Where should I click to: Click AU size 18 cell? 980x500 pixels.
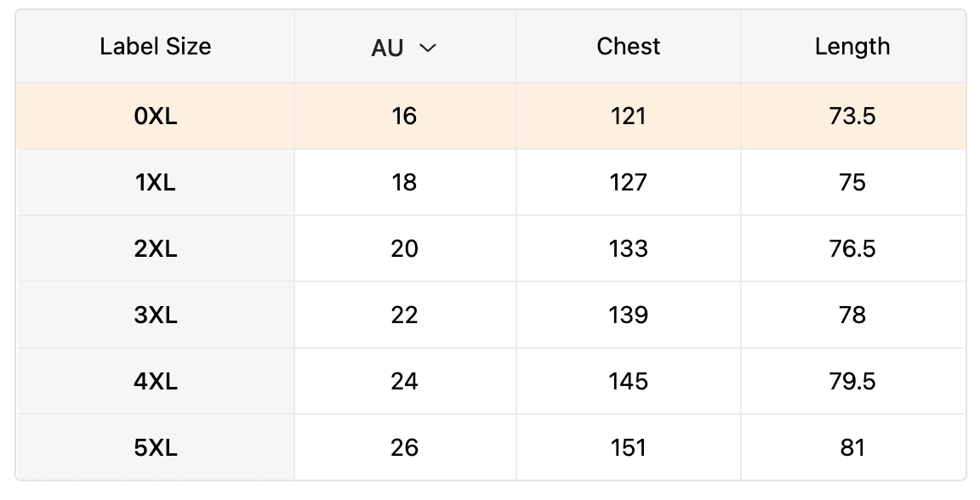tap(404, 183)
